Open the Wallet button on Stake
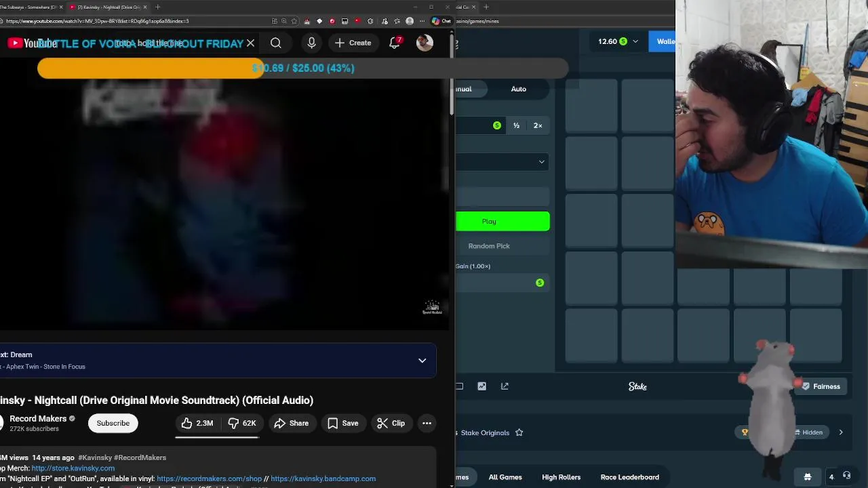 662,41
